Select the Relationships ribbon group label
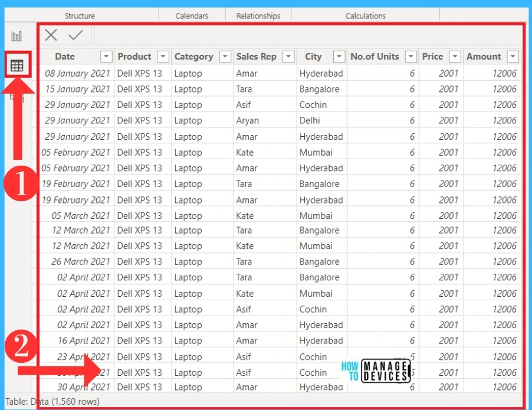The image size is (532, 410). coord(258,16)
